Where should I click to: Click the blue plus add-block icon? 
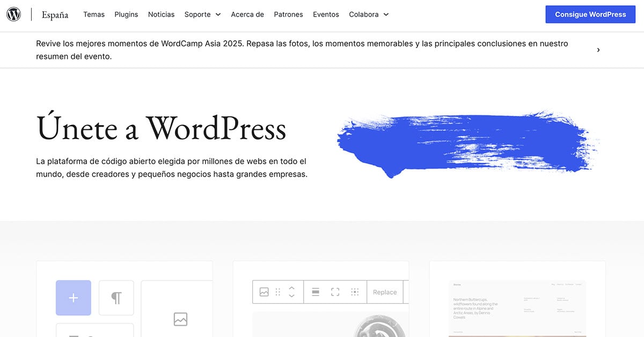tap(74, 298)
